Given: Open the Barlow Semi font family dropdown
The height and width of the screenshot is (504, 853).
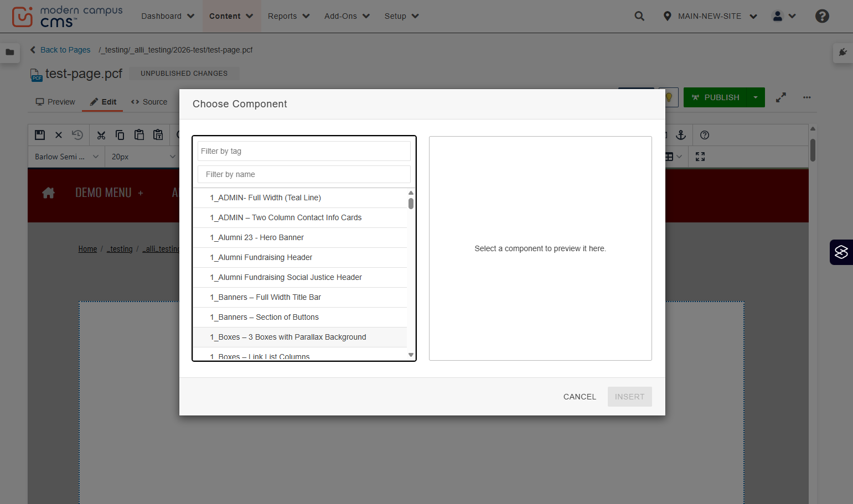Looking at the screenshot, I should pyautogui.click(x=66, y=157).
